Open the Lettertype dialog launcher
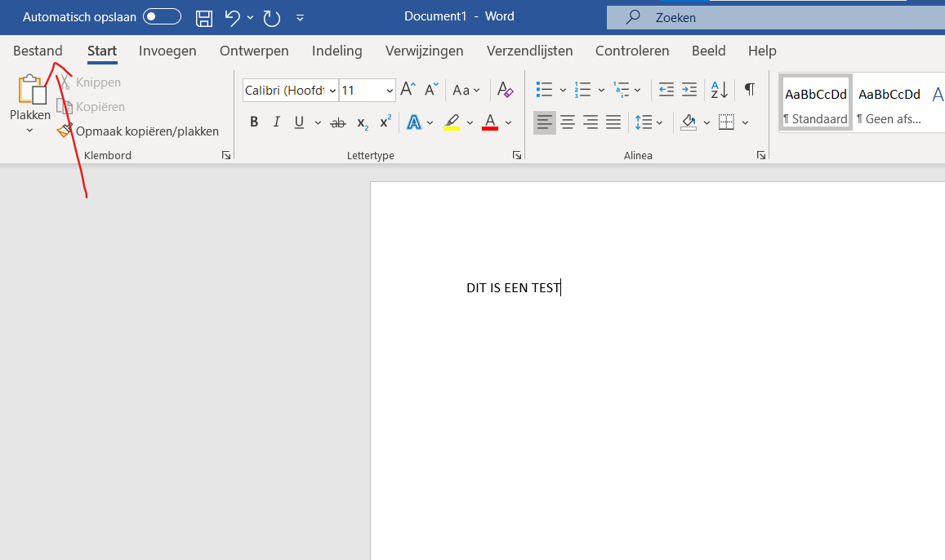The height and width of the screenshot is (560, 945). (516, 155)
